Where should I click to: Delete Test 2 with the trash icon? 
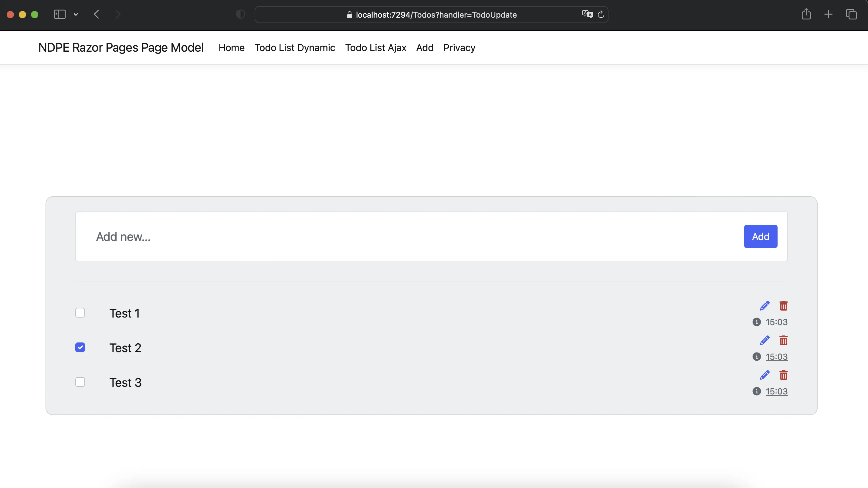pyautogui.click(x=783, y=340)
